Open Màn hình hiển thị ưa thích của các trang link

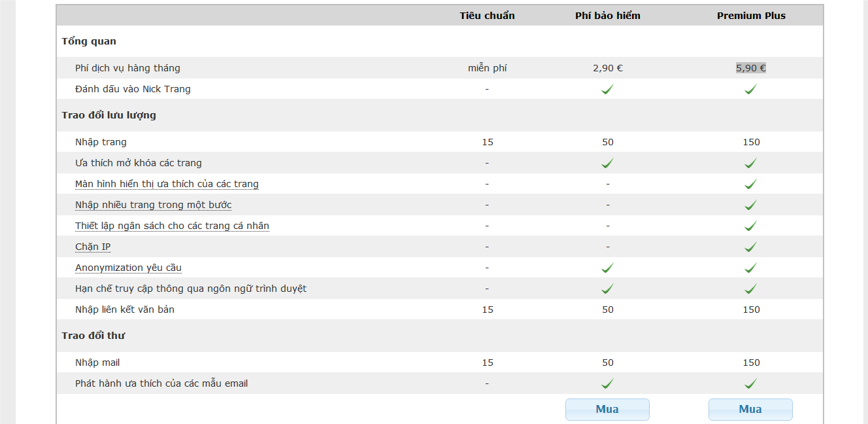point(167,184)
